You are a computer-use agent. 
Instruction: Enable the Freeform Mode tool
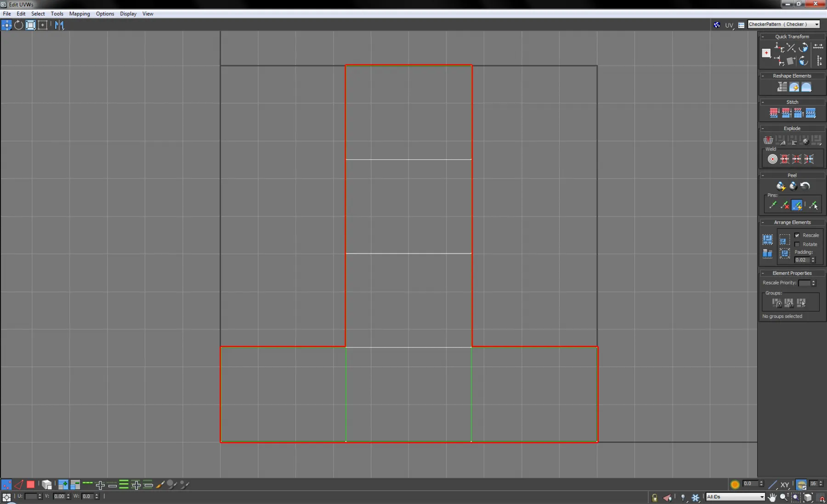point(30,25)
